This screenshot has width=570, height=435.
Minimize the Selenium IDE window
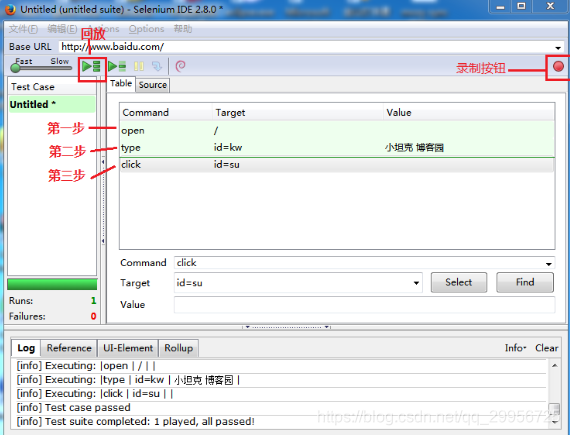pos(500,7)
